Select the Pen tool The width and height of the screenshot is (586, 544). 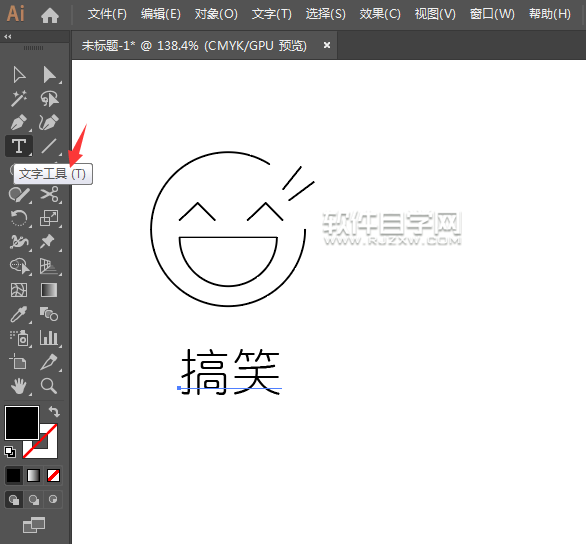coord(19,123)
